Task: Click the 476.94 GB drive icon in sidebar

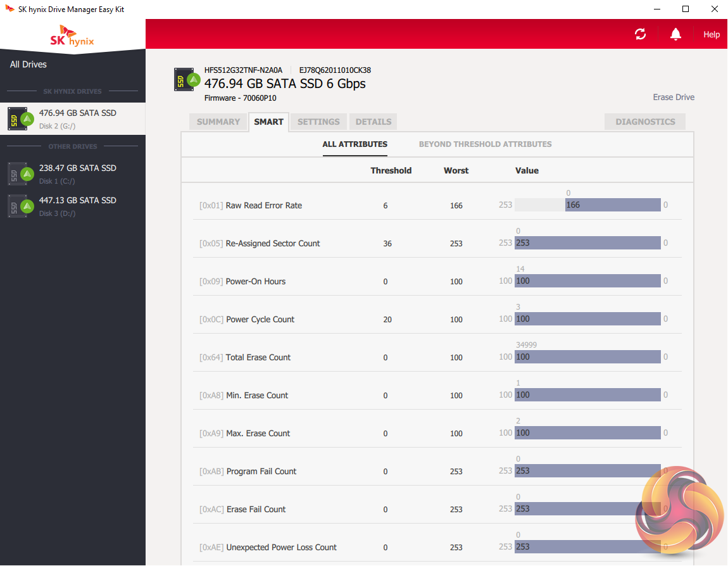Action: (20, 118)
